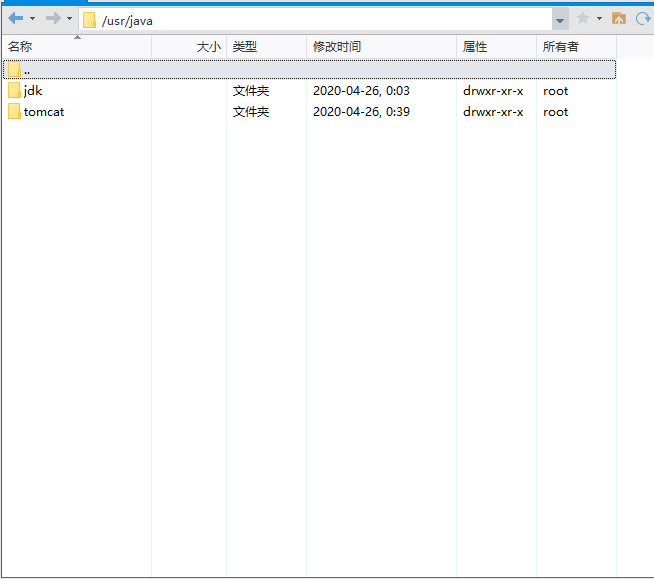Click the tomcat row 文件夹 type cell
654x579 pixels.
click(251, 112)
